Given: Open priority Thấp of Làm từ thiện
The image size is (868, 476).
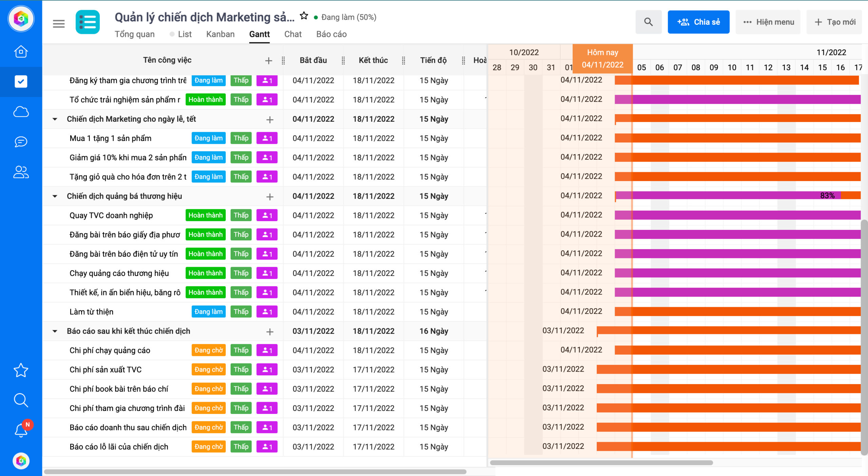Looking at the screenshot, I should 241,312.
